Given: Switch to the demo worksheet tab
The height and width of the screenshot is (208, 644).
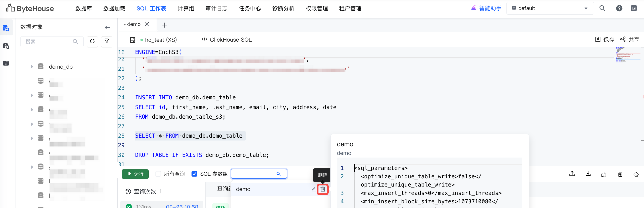Looking at the screenshot, I should coord(134,24).
